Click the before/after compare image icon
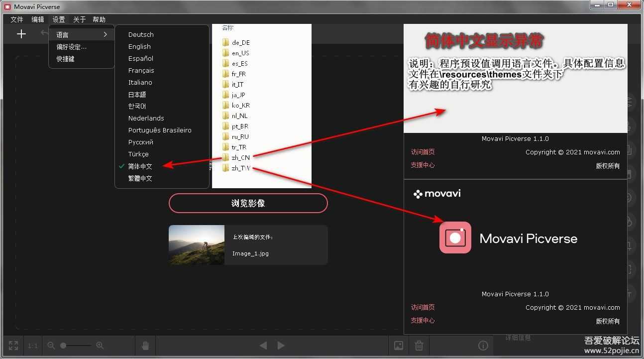 399,346
